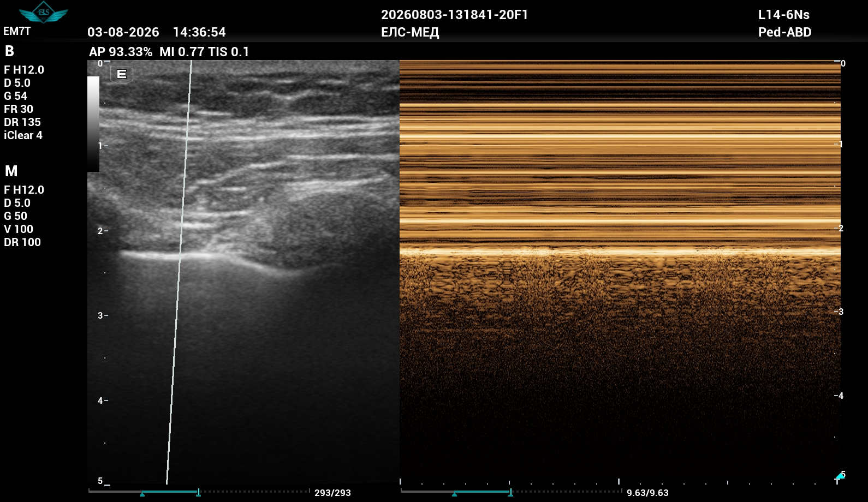The height and width of the screenshot is (502, 868).
Task: Click the '9.63/9.63' time counter
Action: (647, 493)
